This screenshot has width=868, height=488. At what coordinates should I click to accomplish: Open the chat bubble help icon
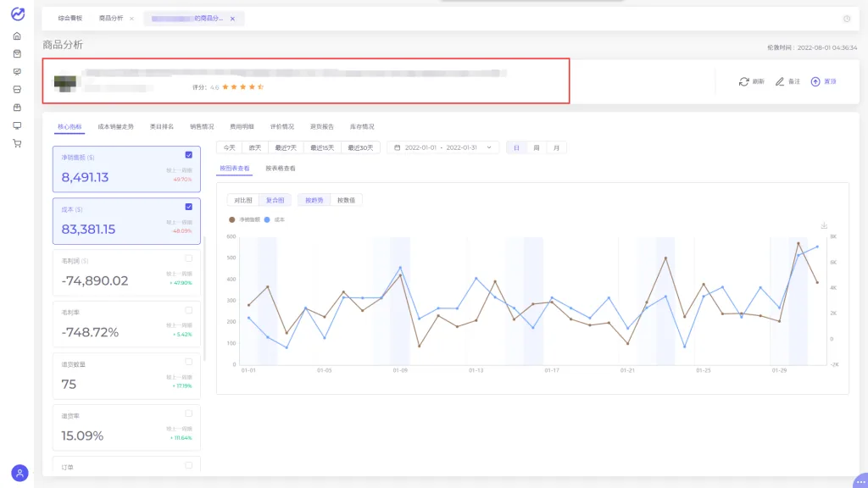click(860, 481)
